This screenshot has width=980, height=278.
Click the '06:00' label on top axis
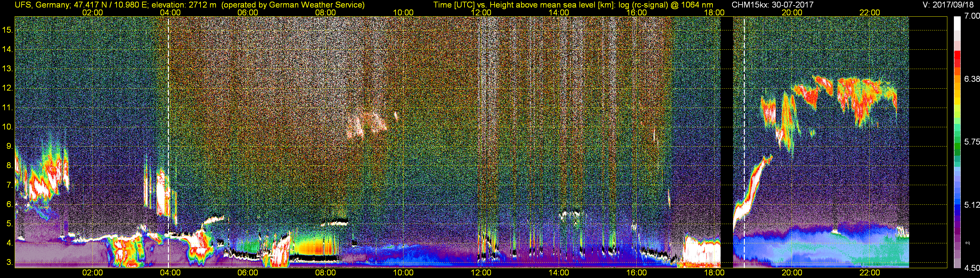click(248, 12)
